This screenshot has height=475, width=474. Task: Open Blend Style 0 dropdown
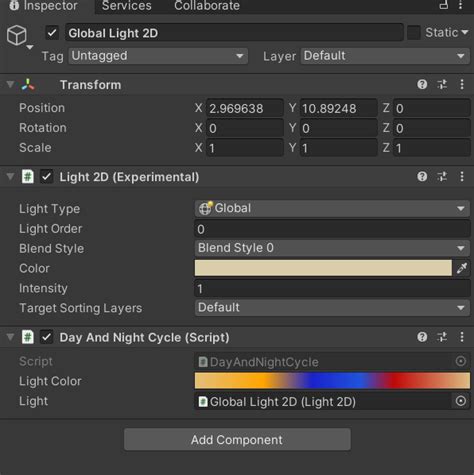[x=332, y=248]
